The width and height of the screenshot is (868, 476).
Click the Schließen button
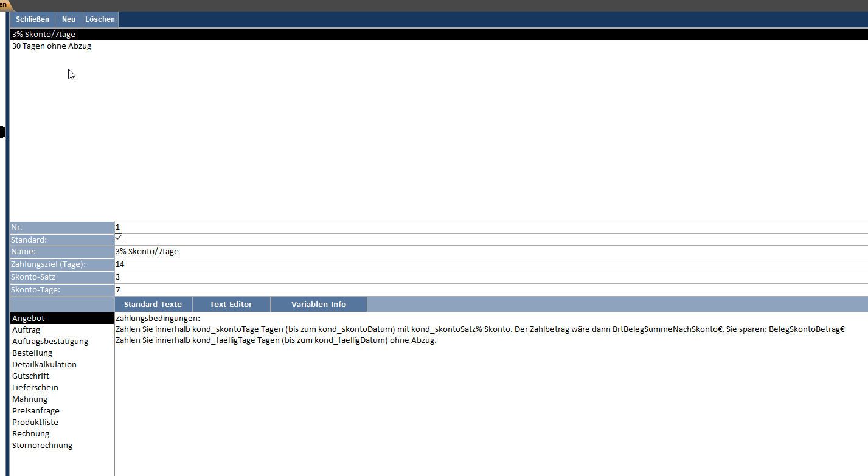coord(32,19)
